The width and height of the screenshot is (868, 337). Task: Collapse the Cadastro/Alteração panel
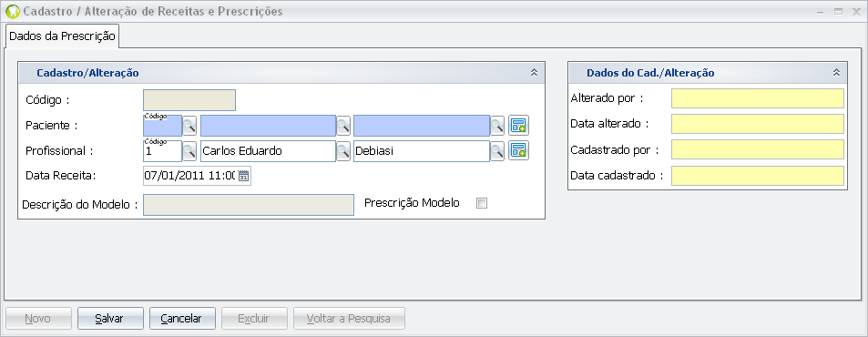click(534, 73)
